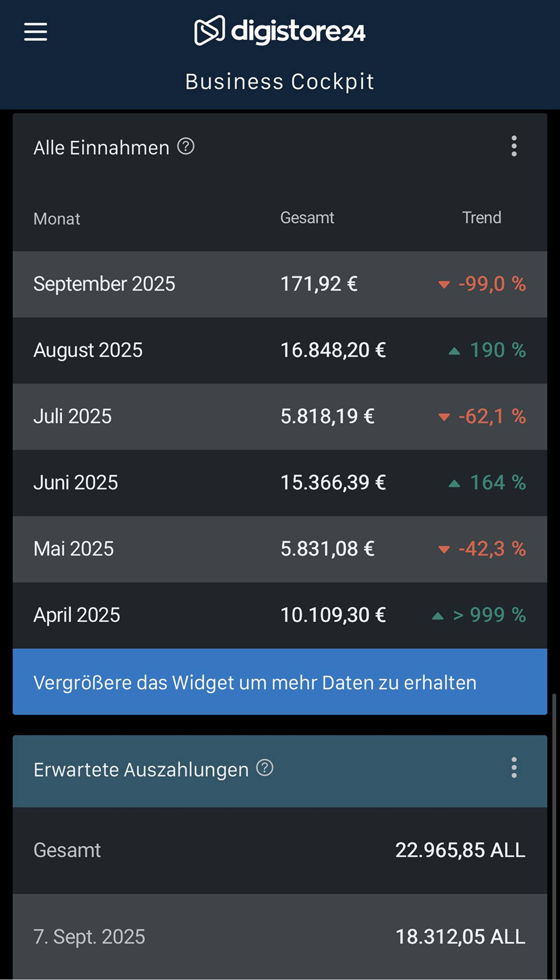Click help icon next to Erwartete Auszahlungen
Screen dimensions: 560x980
pyautogui.click(x=265, y=768)
